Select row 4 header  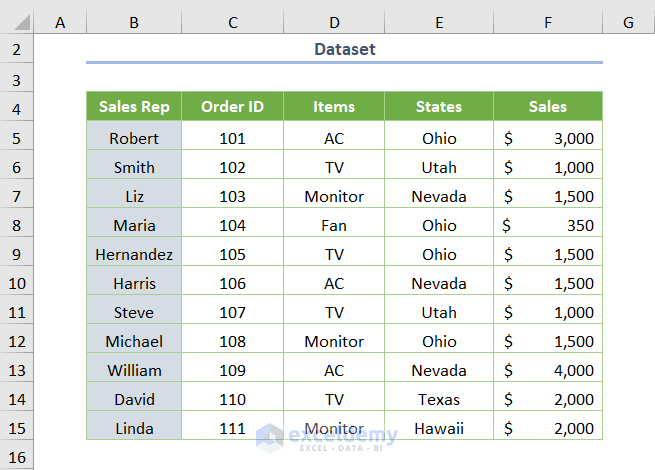click(17, 107)
